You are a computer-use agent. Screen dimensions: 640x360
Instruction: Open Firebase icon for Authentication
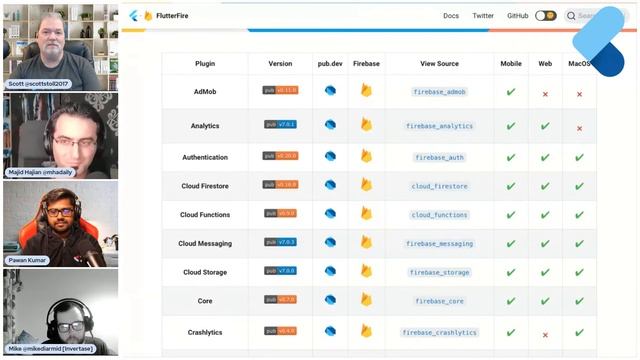pyautogui.click(x=366, y=156)
